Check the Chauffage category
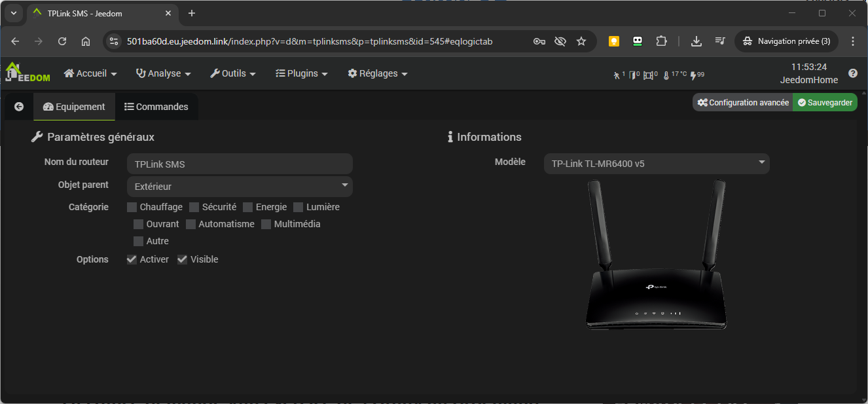Image resolution: width=868 pixels, height=404 pixels. (132, 207)
